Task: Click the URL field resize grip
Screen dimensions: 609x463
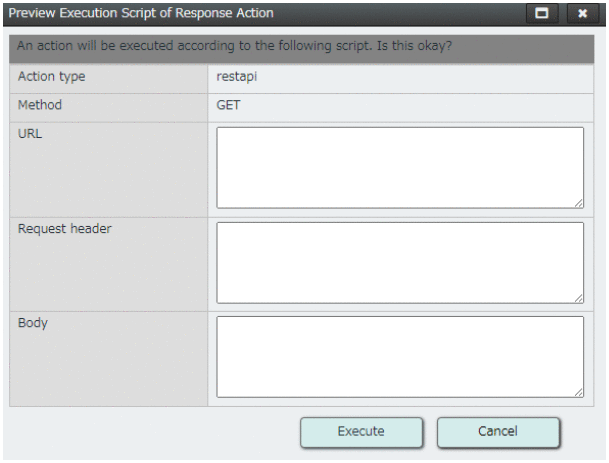Action: pos(578,203)
